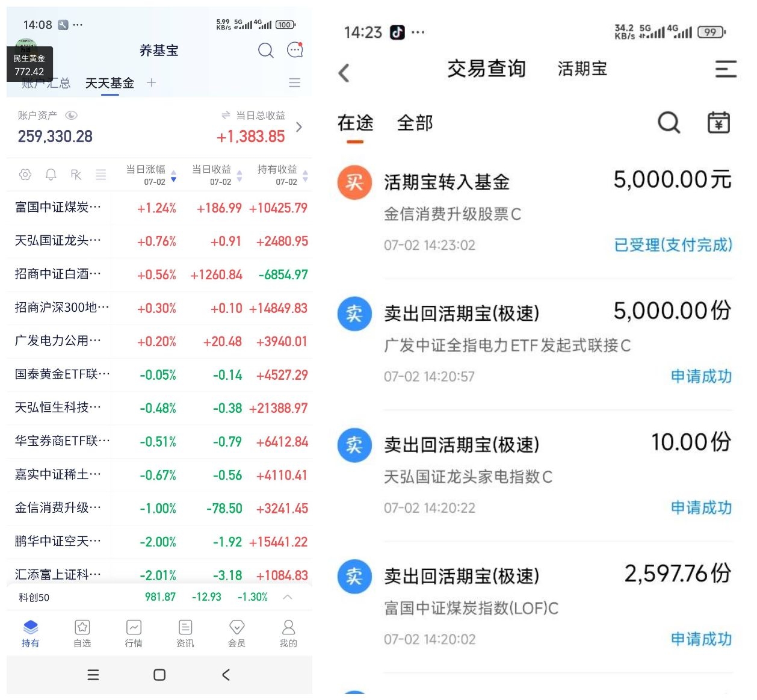Go to the 自选 bottom tab
This screenshot has width=757, height=700.
[x=82, y=633]
